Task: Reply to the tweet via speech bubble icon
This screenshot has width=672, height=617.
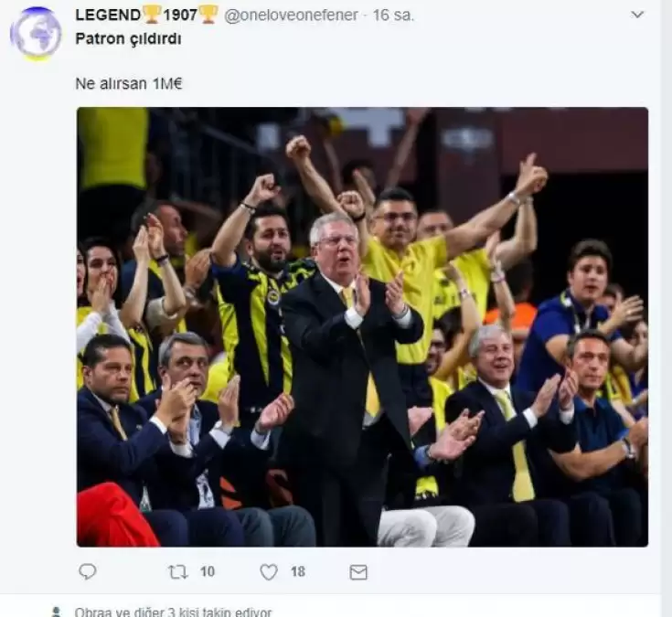Action: point(88,571)
